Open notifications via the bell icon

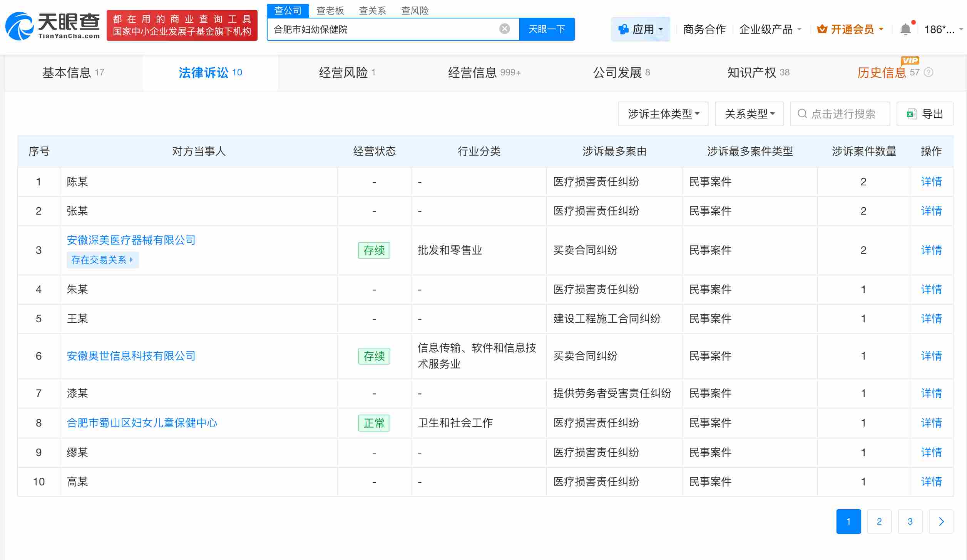905,29
